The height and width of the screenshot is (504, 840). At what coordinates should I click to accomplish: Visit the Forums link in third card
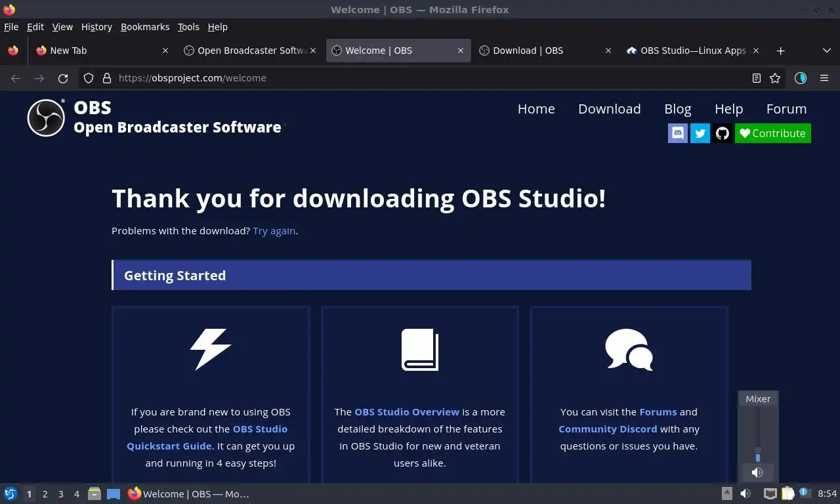tap(658, 412)
